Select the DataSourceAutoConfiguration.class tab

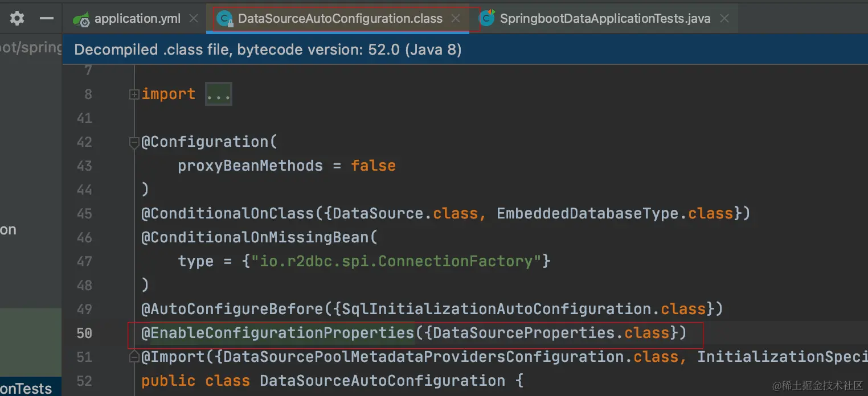point(340,19)
